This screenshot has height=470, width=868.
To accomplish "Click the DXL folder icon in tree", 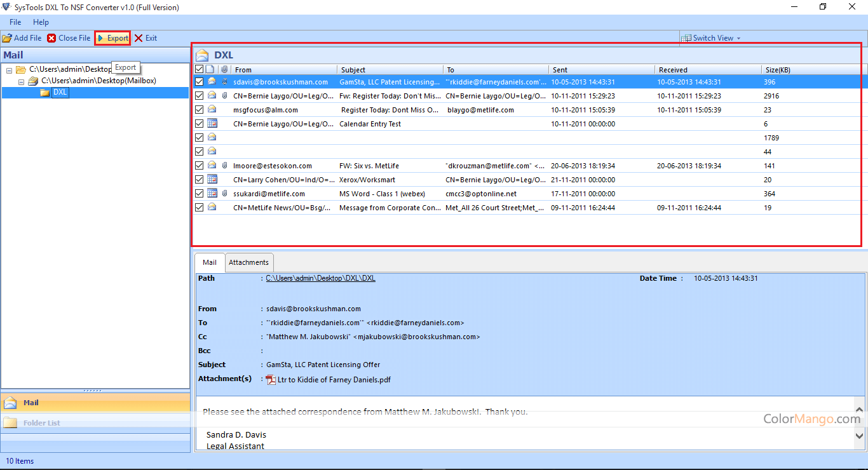I will click(44, 93).
